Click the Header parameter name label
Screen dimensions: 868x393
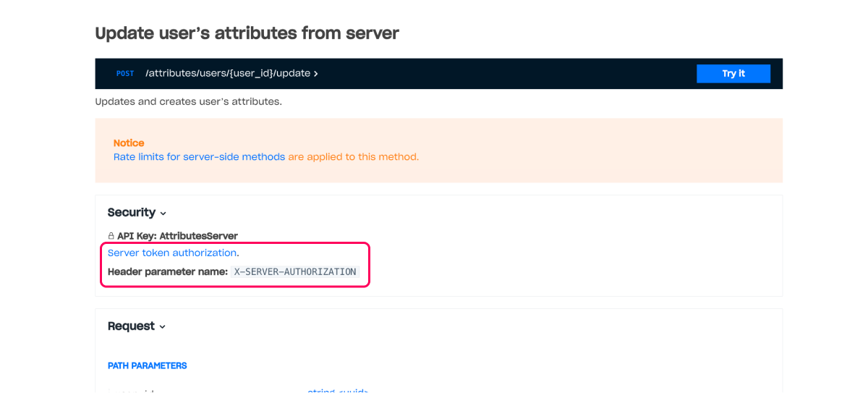coord(168,272)
